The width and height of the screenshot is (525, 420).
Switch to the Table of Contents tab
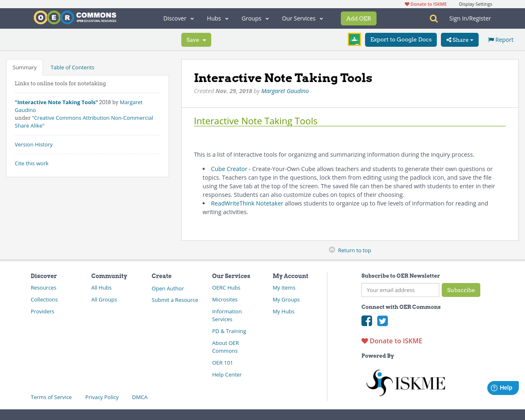point(72,67)
